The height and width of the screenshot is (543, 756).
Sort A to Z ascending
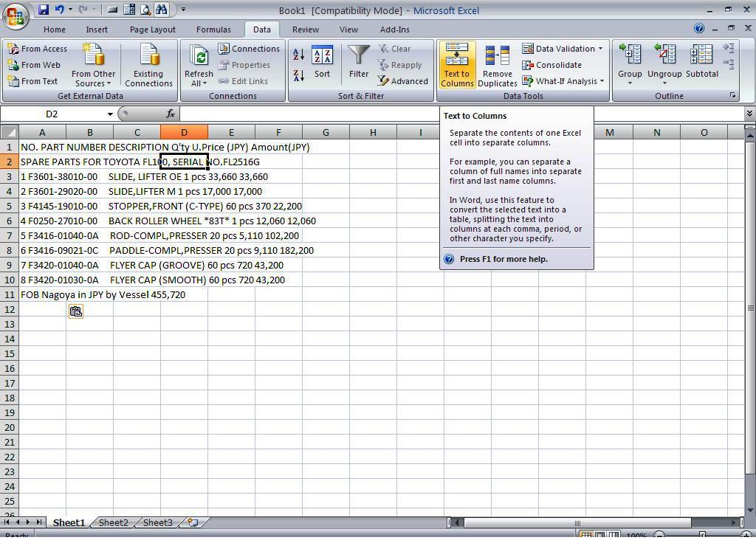(298, 55)
